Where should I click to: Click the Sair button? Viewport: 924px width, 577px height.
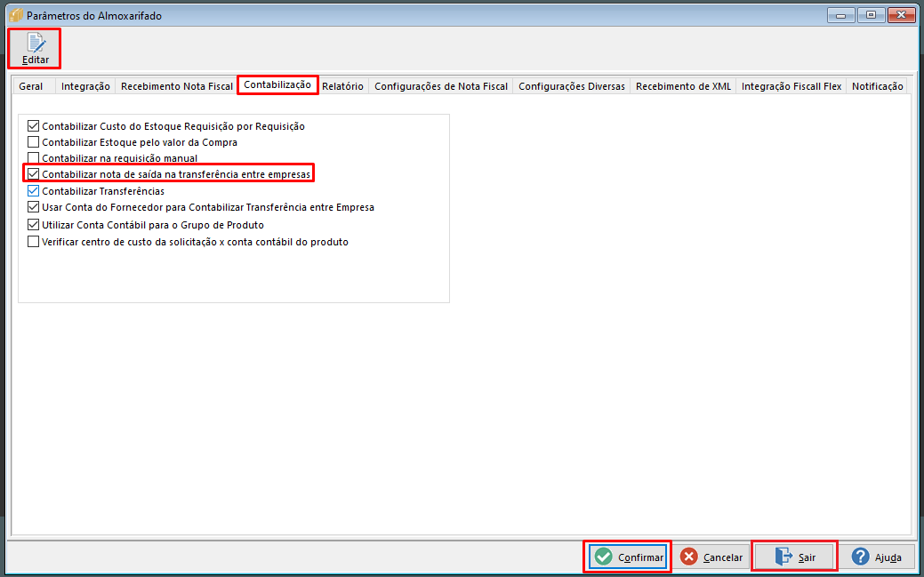tap(794, 557)
